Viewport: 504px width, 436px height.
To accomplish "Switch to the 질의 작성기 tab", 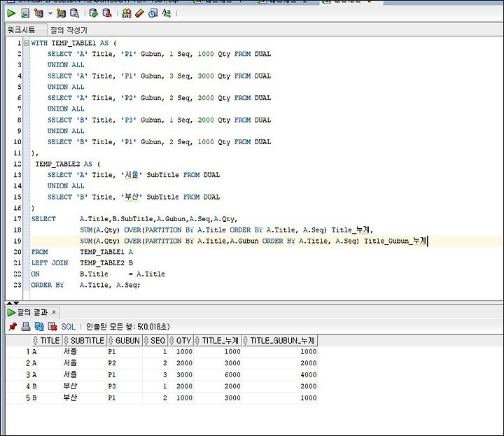I will (69, 30).
